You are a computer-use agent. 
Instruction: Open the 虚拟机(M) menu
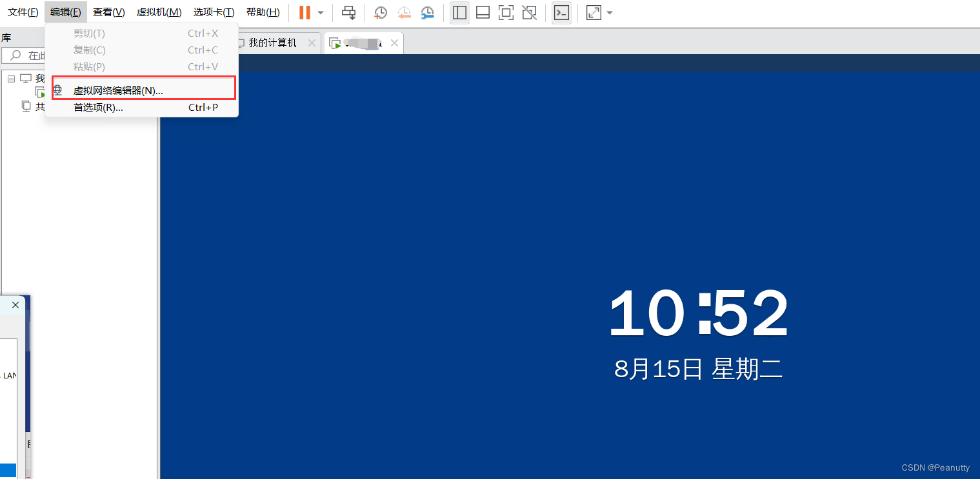click(159, 12)
